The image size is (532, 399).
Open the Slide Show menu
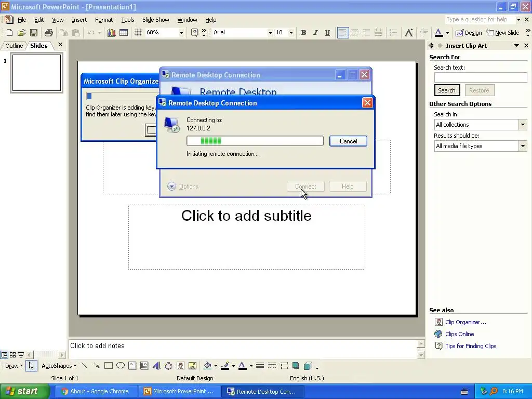click(155, 20)
